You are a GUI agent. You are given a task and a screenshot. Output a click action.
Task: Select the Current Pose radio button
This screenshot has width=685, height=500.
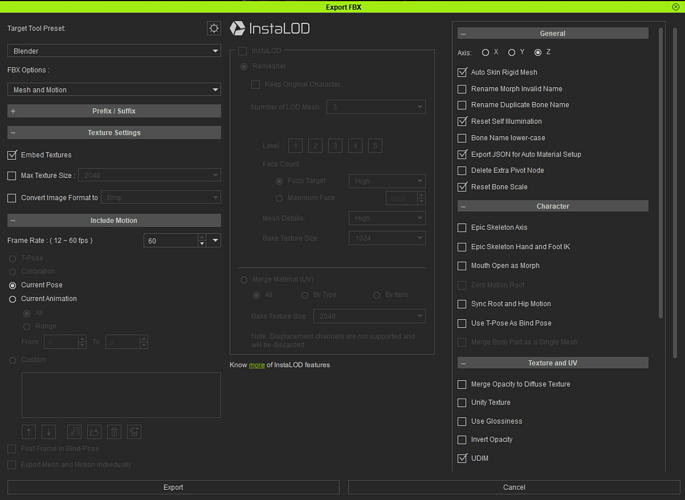point(13,285)
